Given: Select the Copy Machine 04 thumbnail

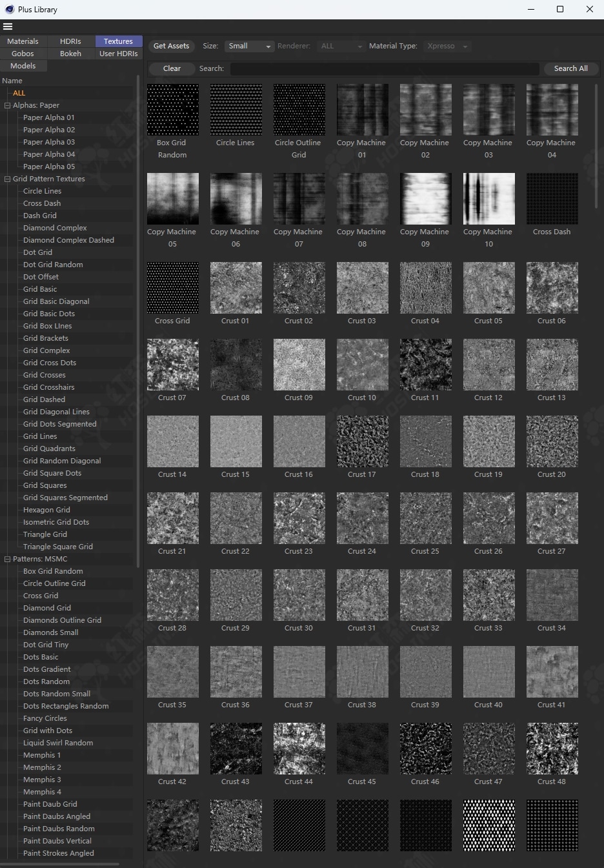Looking at the screenshot, I should coord(552,110).
